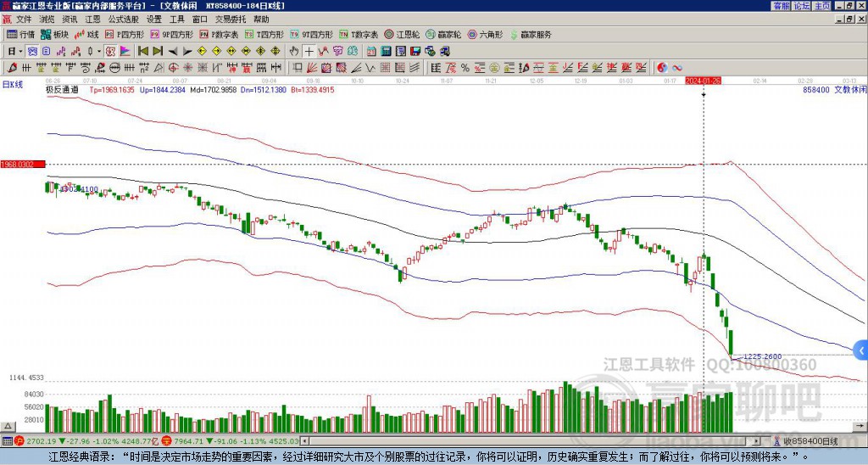Select the crosshair cursor tool

point(309,51)
